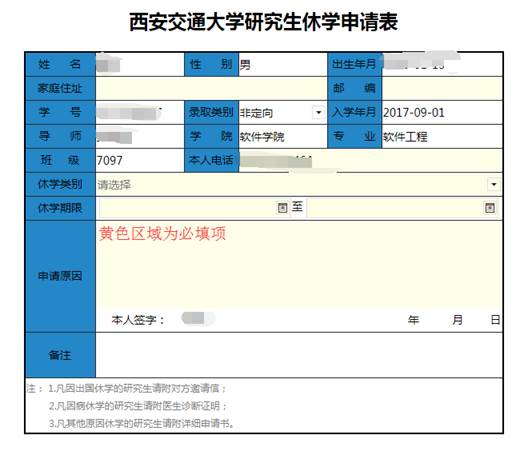Click the 专业 field 软件工程

click(442, 137)
